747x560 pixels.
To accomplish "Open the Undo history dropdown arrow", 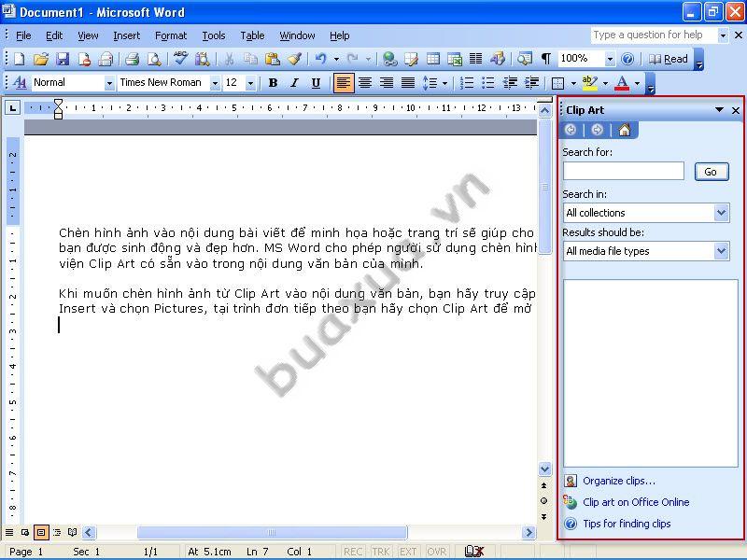I will [x=336, y=60].
